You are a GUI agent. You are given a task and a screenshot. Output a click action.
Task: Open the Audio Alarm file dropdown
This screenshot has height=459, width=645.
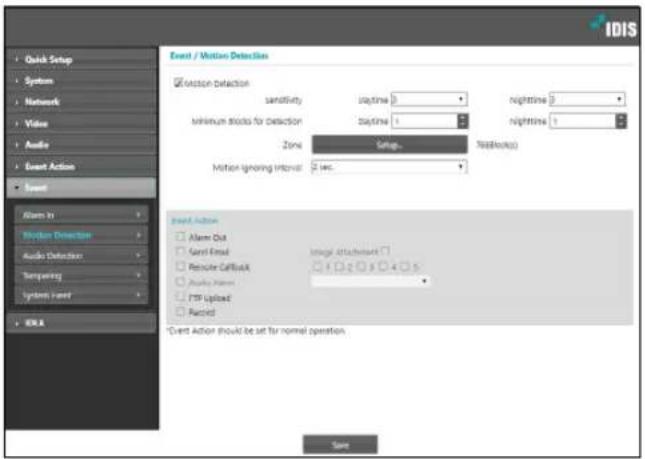(371, 281)
